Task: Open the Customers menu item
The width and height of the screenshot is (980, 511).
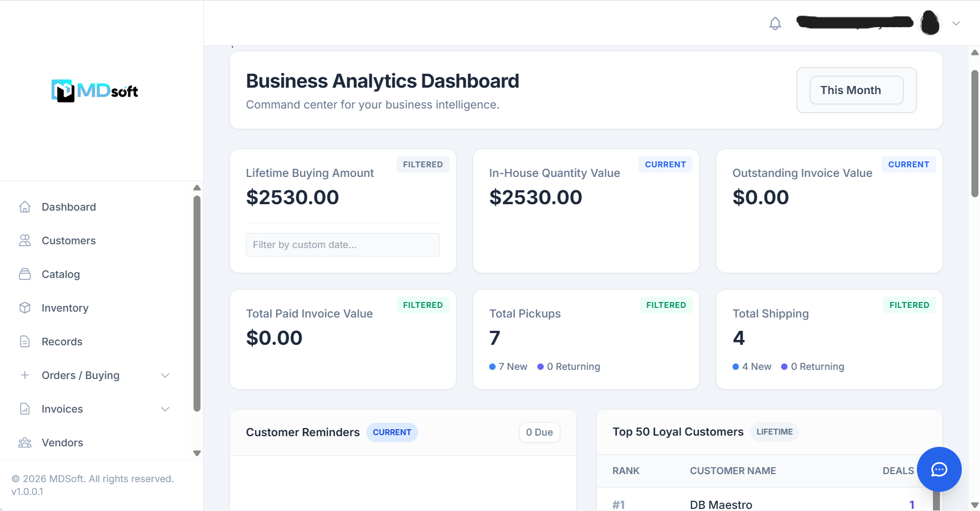Action: (69, 241)
